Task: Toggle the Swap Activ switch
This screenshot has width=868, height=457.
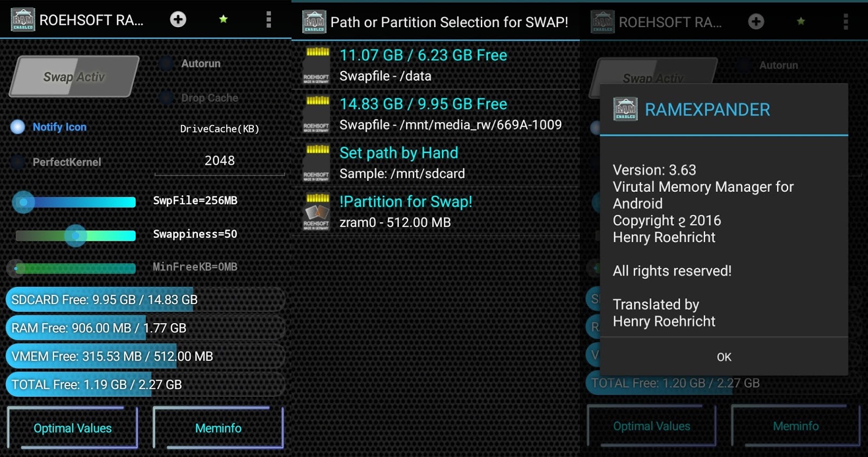Action: pos(74,77)
